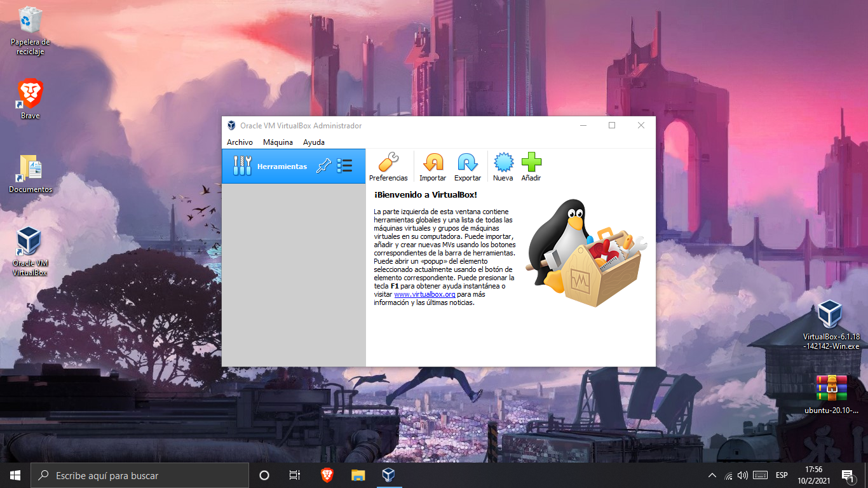The image size is (868, 488).
Task: Open the Máquina menu
Action: tap(278, 142)
